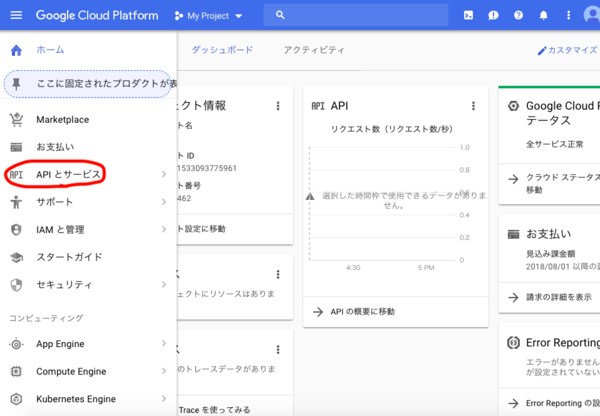The image size is (600, 416).
Task: Open the send feedback icon
Action: click(493, 15)
